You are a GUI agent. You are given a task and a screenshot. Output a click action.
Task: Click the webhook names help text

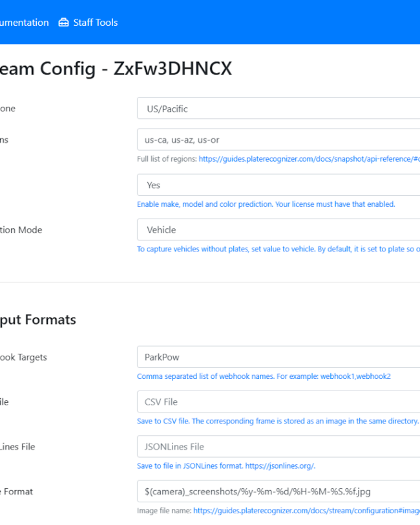coord(264,376)
